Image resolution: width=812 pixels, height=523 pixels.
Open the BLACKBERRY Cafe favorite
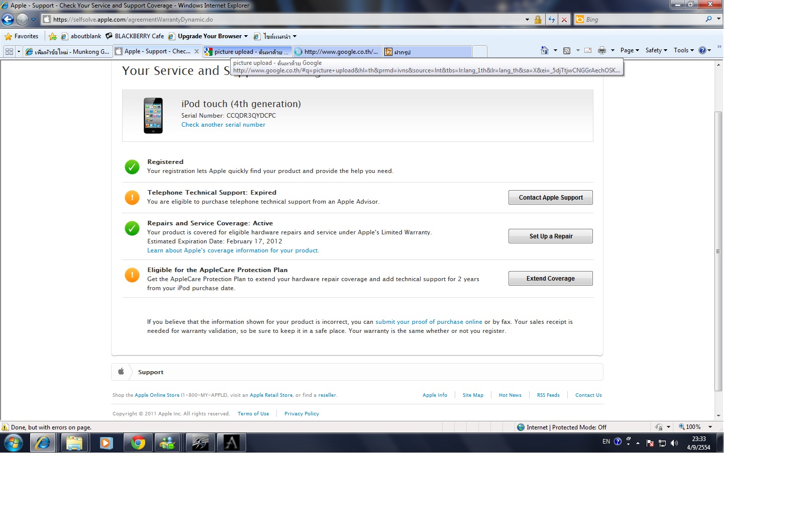point(135,36)
